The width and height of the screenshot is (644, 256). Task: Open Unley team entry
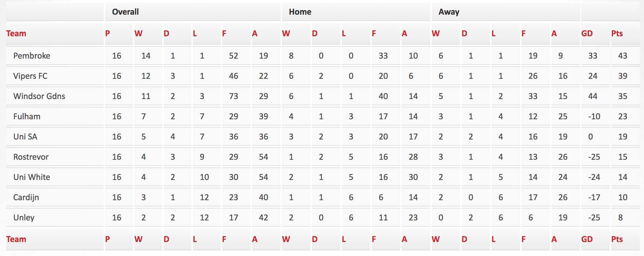coord(24,218)
